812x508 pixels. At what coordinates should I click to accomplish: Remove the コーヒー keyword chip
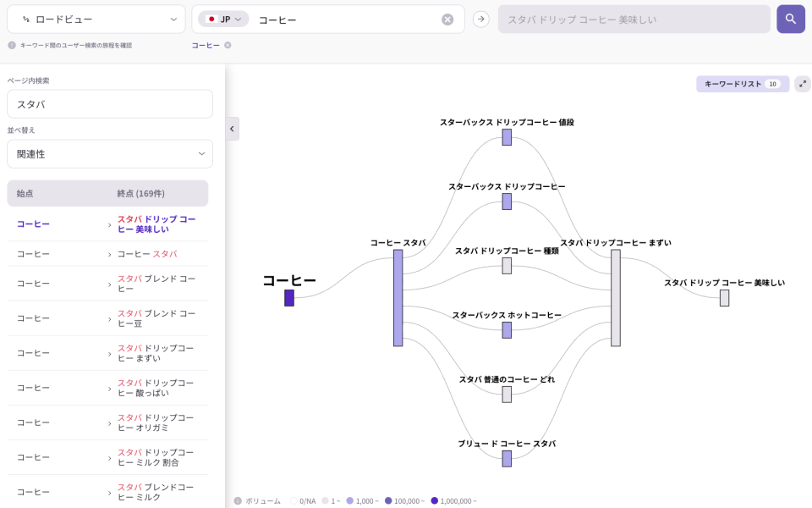pos(228,46)
